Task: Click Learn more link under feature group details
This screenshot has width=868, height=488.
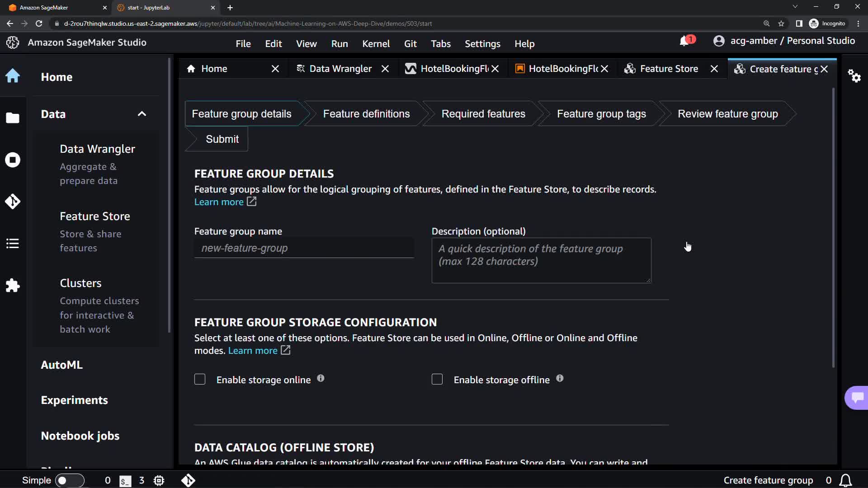Action: [219, 202]
